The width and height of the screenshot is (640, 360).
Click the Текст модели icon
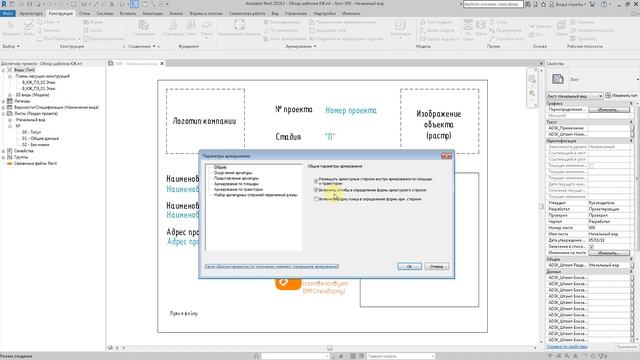pyautogui.click(x=423, y=22)
